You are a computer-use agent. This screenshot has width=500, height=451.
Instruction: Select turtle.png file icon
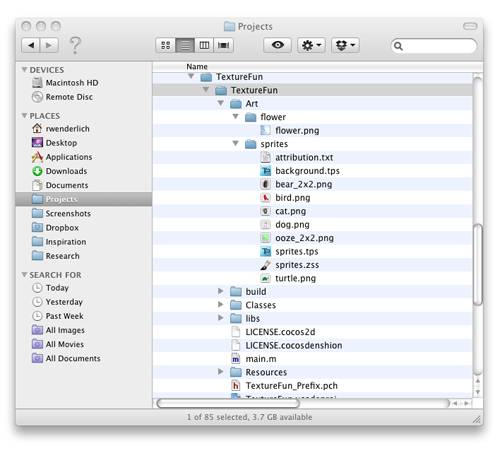(265, 278)
